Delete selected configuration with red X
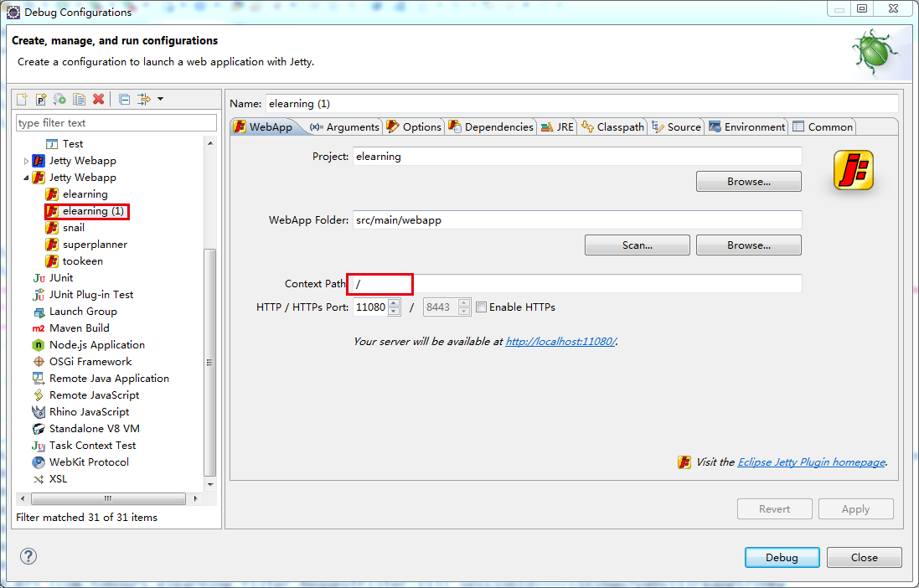The width and height of the screenshot is (919, 588). [98, 99]
